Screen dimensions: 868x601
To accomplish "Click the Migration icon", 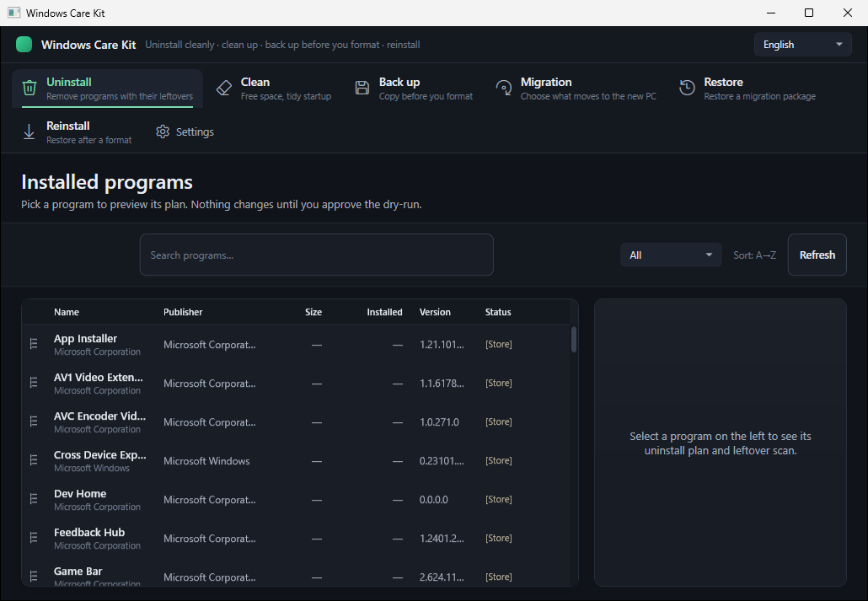I will click(x=504, y=88).
